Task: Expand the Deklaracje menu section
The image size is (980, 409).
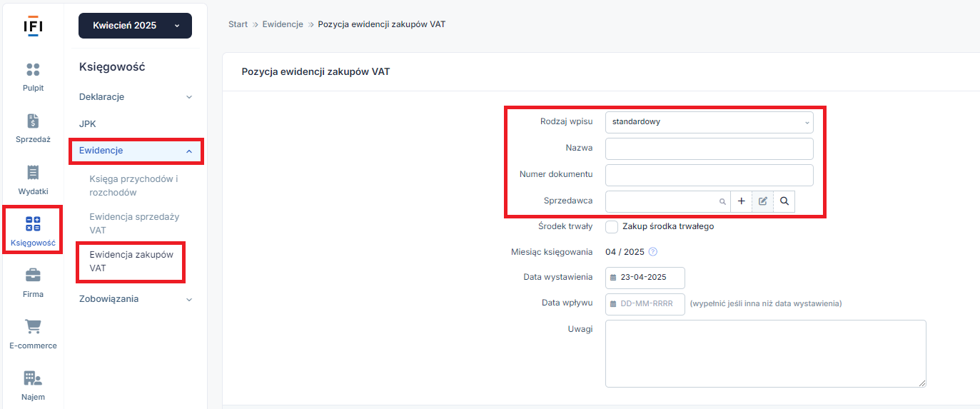Action: point(136,96)
